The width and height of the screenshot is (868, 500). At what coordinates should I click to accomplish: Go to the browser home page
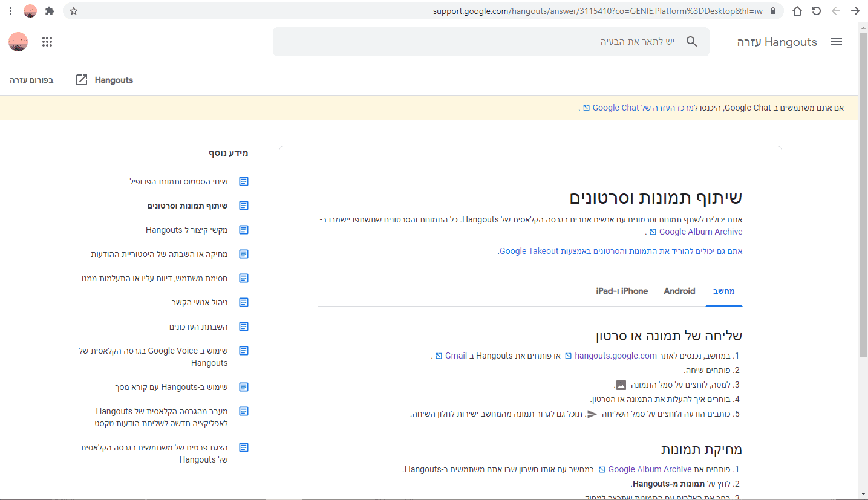(797, 11)
